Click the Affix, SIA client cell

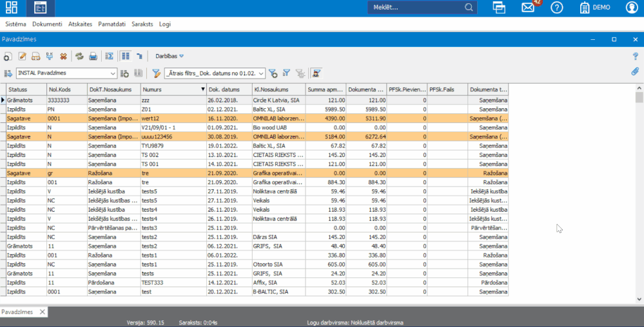coord(279,283)
